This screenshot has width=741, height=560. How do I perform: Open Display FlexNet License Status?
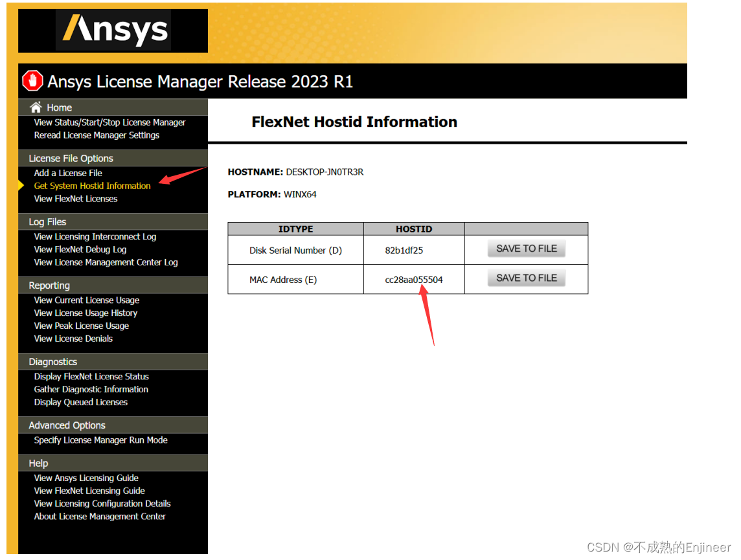[x=91, y=376]
